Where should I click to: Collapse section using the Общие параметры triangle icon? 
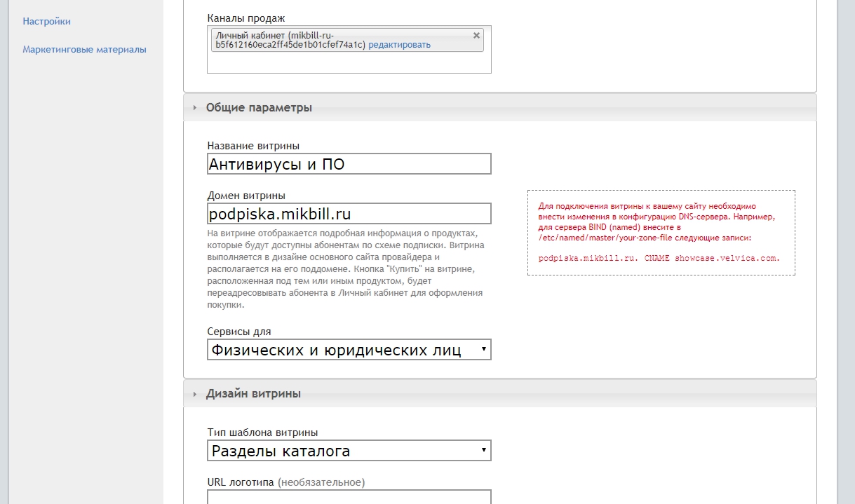[195, 108]
